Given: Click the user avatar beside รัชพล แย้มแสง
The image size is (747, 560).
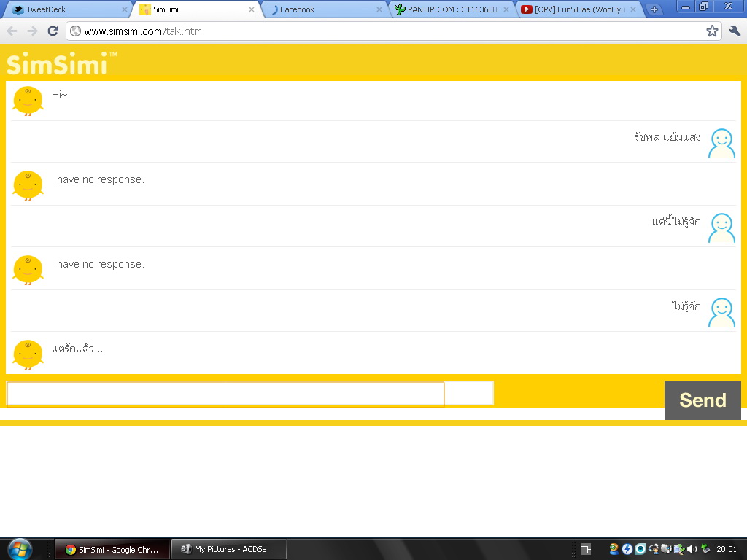Looking at the screenshot, I should point(721,143).
